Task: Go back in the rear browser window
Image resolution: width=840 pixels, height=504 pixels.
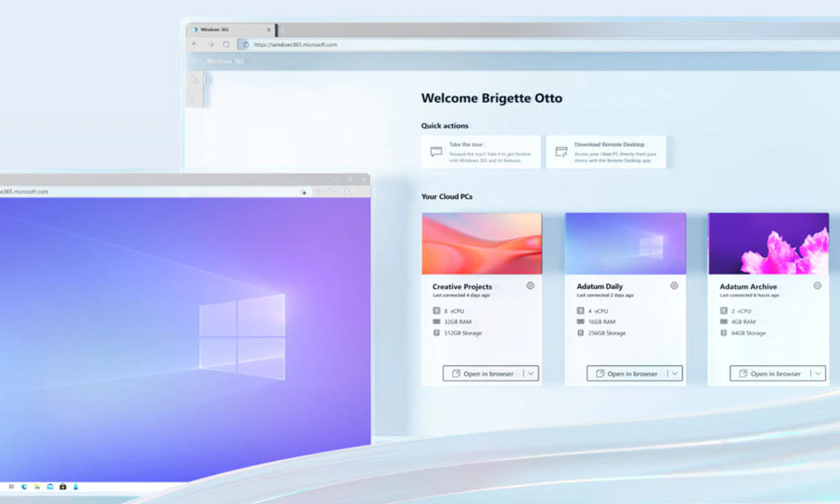Action: pyautogui.click(x=195, y=45)
